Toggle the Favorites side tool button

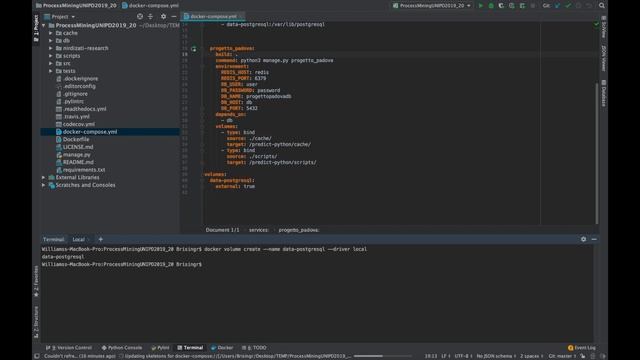pos(36,281)
